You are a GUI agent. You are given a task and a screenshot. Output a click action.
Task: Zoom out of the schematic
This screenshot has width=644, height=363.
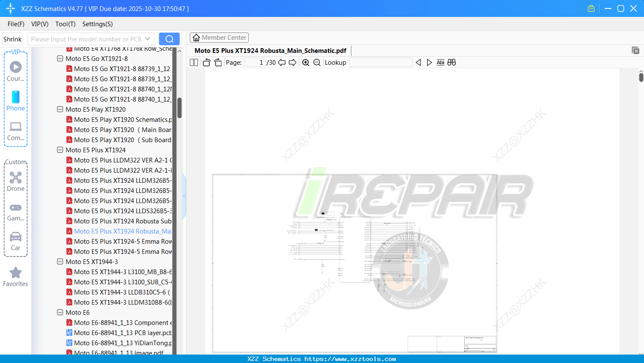pyautogui.click(x=316, y=62)
